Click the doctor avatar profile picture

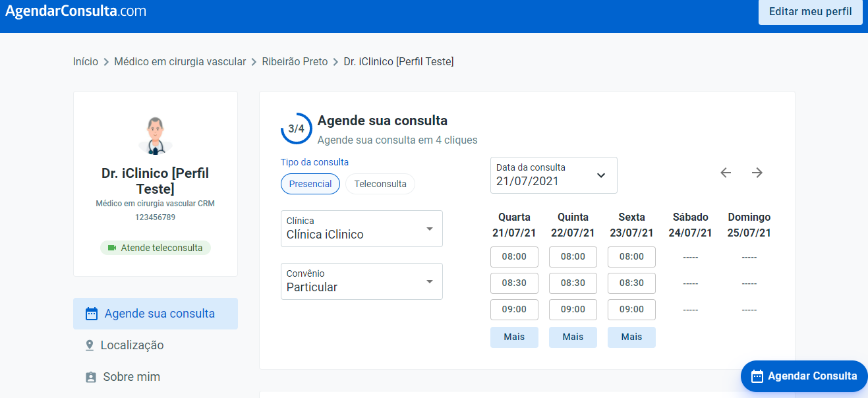(x=156, y=136)
